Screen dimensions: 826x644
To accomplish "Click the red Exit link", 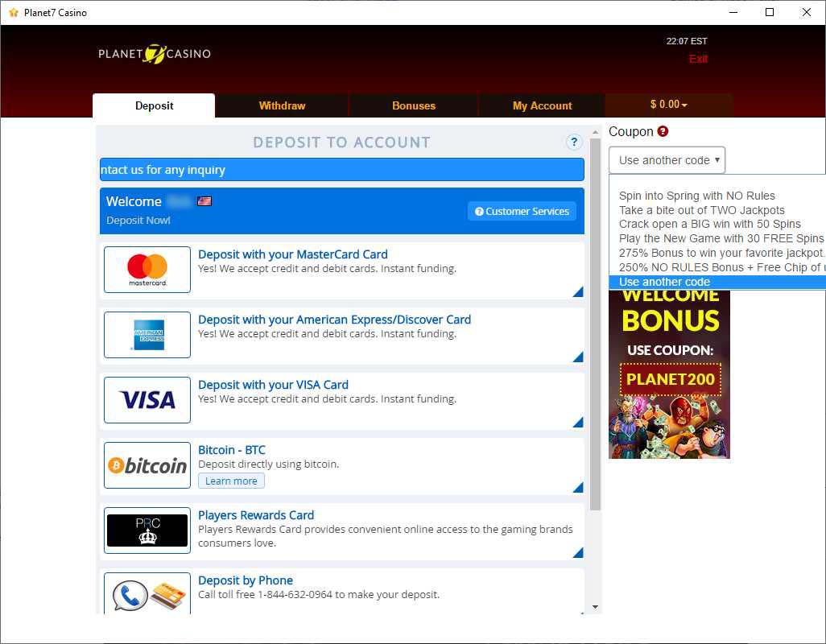I will (698, 59).
